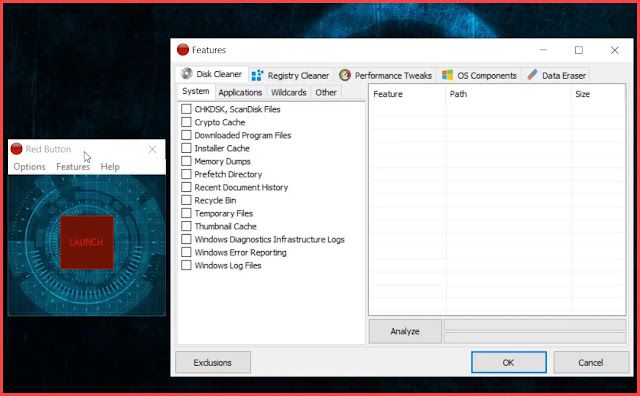This screenshot has height=396, width=640.
Task: Click the red button icon in Features title bar
Action: tap(183, 50)
